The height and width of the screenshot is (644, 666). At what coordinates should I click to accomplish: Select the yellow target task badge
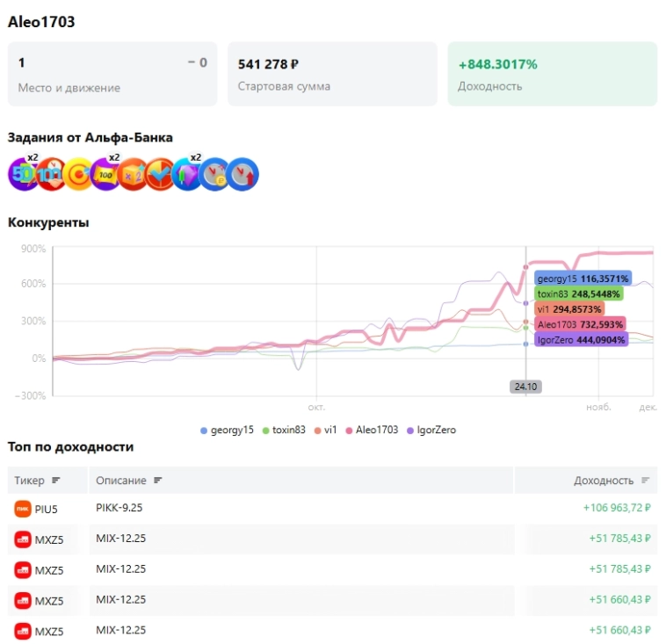coord(78,174)
